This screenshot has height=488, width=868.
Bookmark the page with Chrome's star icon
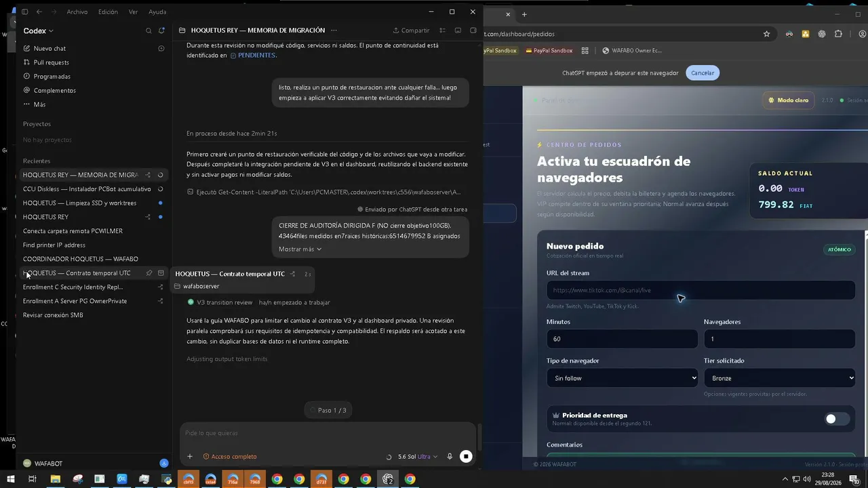pos(767,34)
